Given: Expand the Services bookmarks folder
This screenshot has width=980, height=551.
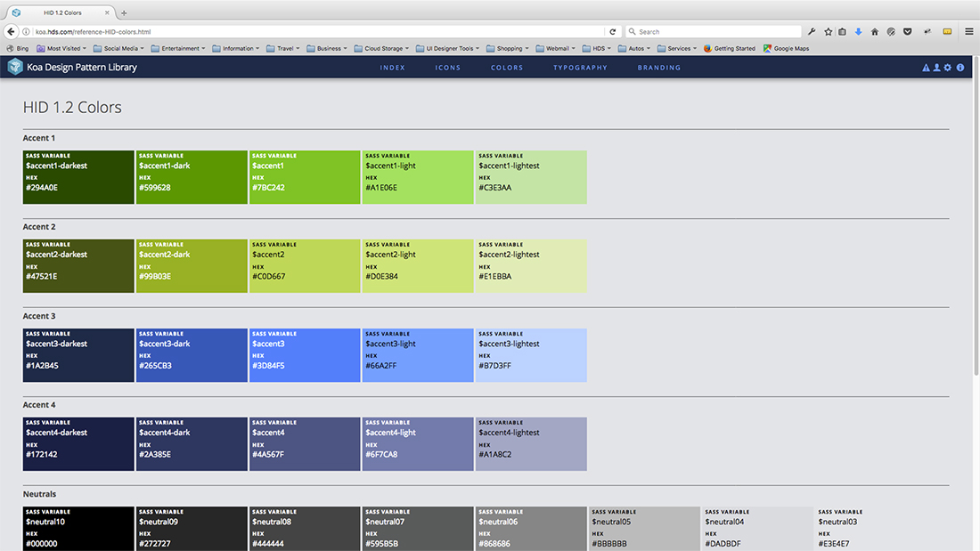Looking at the screenshot, I should coord(676,48).
